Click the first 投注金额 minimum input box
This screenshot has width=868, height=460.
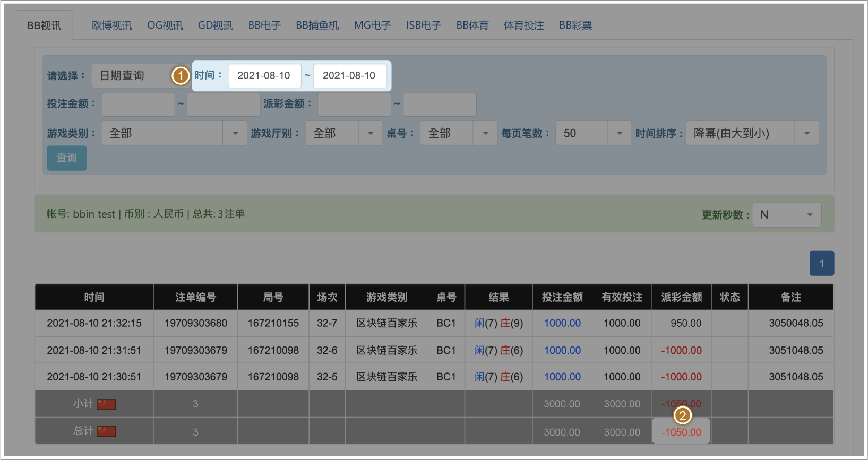(138, 105)
